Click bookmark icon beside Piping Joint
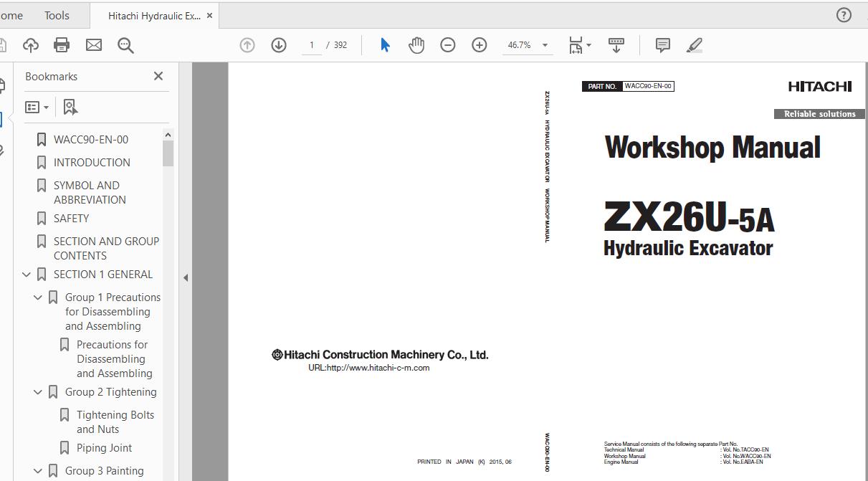 click(65, 447)
